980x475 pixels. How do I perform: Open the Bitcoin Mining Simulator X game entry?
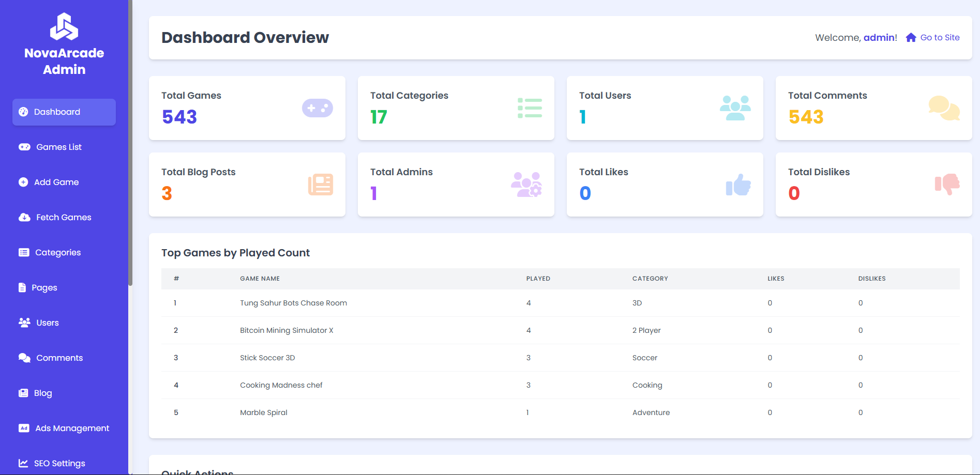click(x=287, y=330)
